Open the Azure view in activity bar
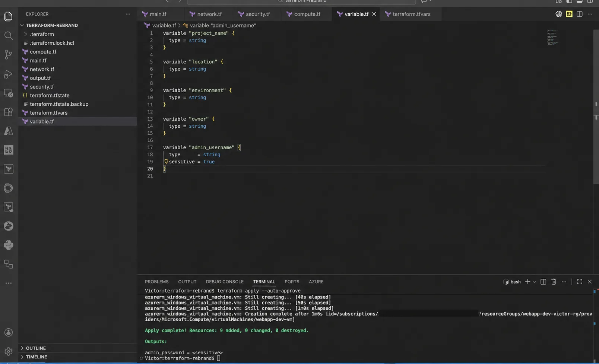Screen dimensions: 599x364 click(8, 131)
